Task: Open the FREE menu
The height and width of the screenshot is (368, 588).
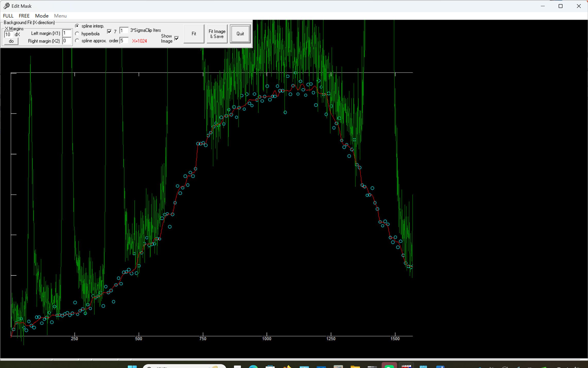Action: [24, 16]
